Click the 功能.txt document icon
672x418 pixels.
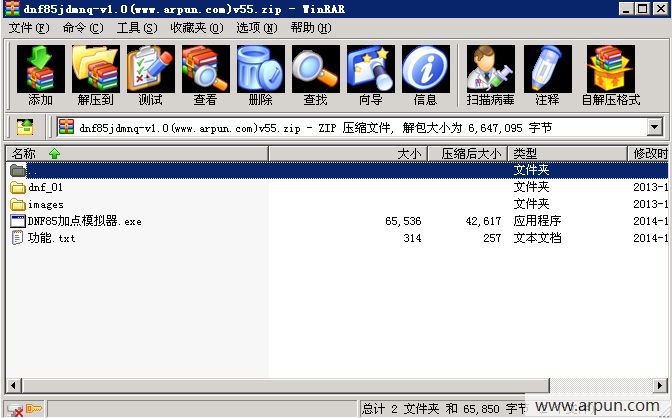18,238
